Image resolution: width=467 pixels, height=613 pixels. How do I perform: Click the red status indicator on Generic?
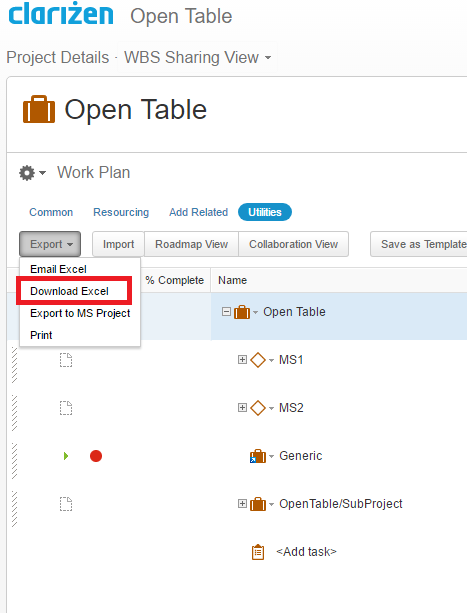(x=96, y=456)
